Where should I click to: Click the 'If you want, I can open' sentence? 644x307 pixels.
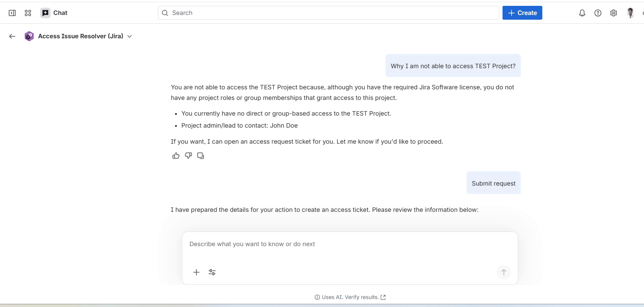307,141
